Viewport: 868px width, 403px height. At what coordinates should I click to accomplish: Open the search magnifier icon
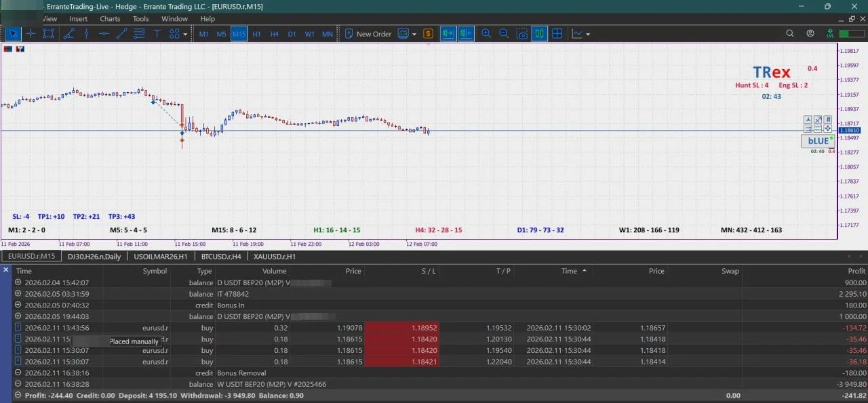[790, 34]
